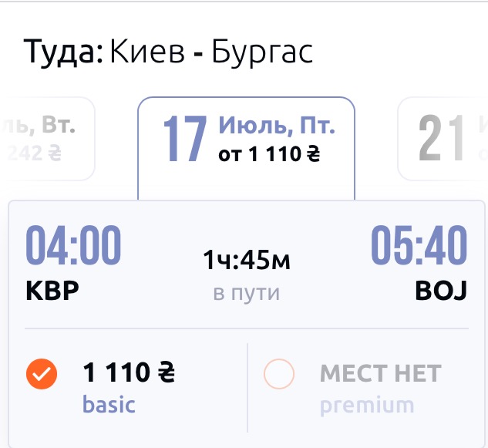
Task: Click the 'Июль, Пт.' date label
Action: [277, 126]
